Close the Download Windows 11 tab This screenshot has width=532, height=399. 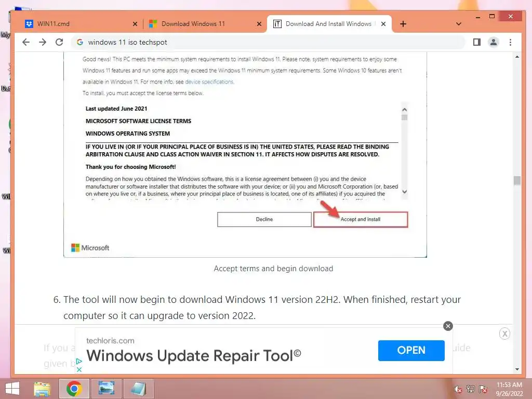coord(259,24)
